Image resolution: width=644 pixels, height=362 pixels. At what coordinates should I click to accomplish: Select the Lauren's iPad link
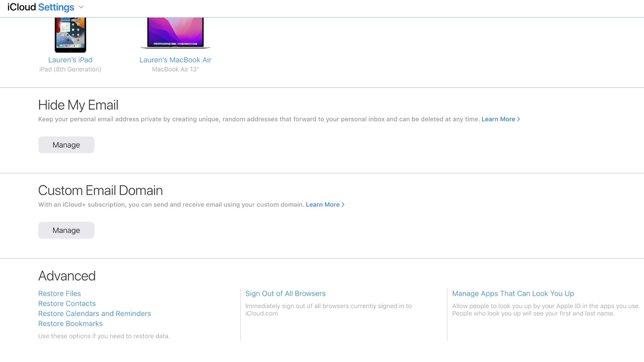tap(70, 60)
